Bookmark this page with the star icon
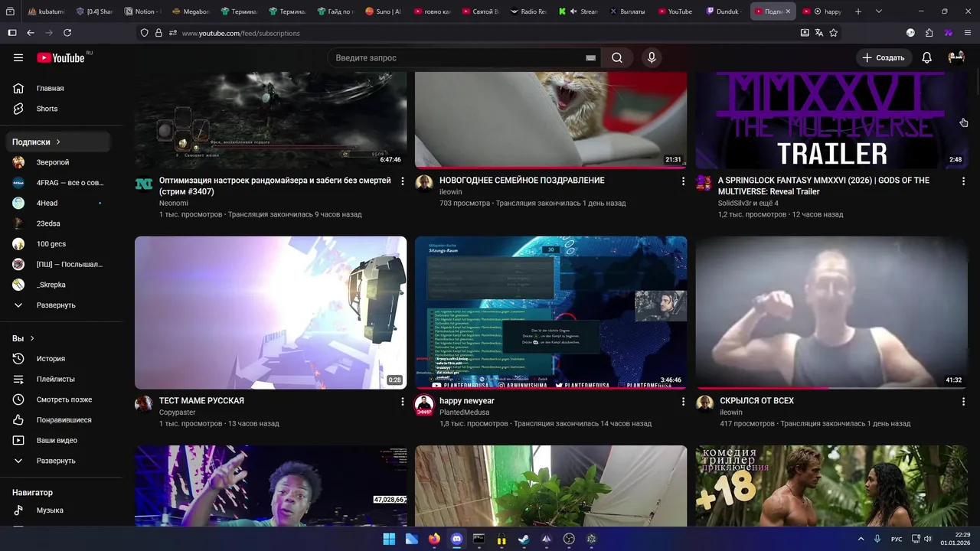 point(834,33)
